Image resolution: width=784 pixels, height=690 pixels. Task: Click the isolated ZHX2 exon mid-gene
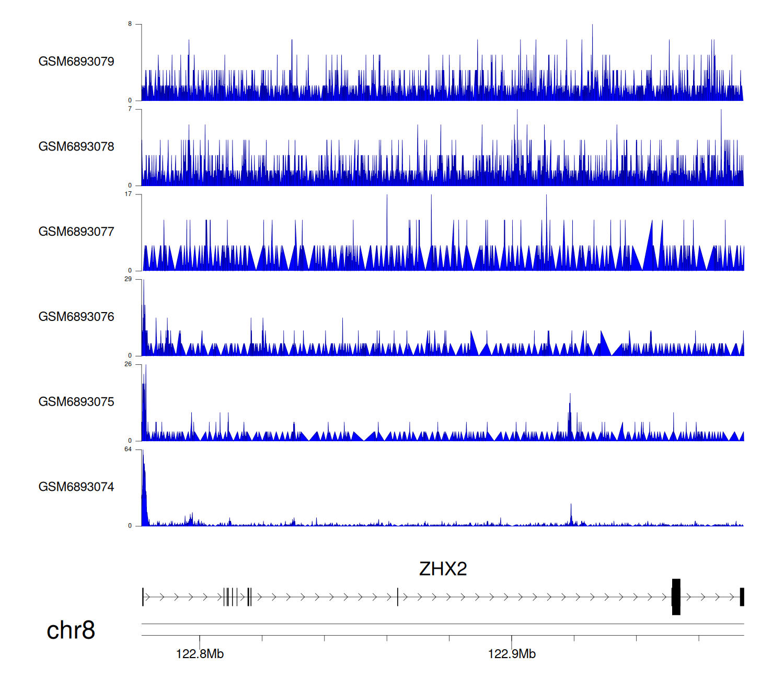coord(398,597)
